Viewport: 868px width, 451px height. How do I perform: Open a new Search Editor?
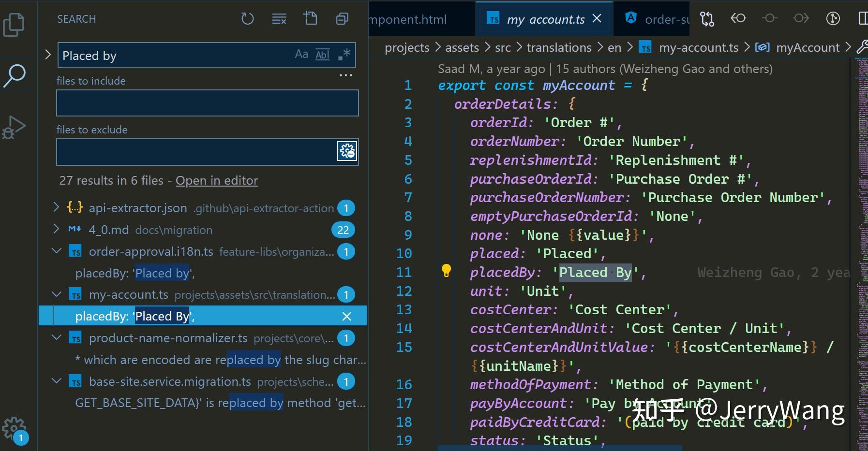pos(311,18)
